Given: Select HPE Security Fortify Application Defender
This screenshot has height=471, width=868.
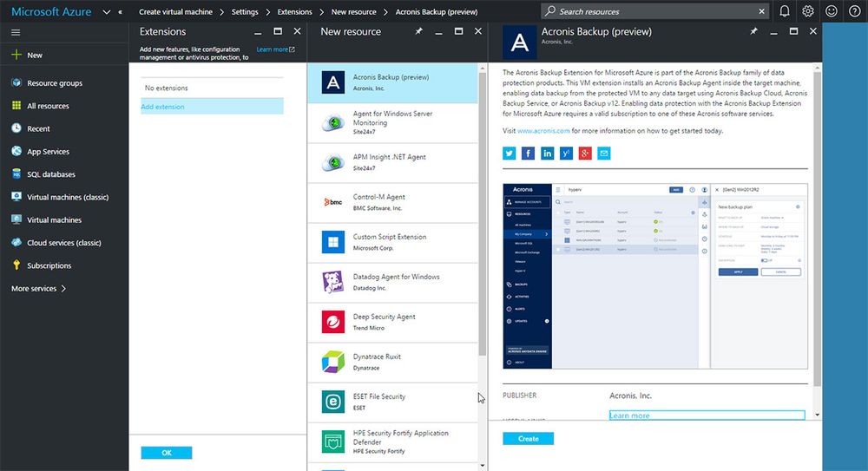Looking at the screenshot, I should click(392, 442).
